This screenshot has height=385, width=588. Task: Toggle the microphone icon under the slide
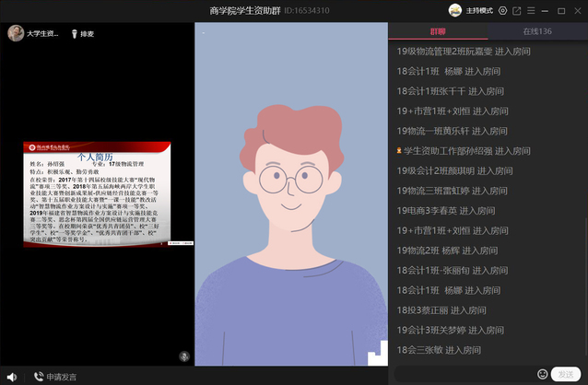click(184, 356)
